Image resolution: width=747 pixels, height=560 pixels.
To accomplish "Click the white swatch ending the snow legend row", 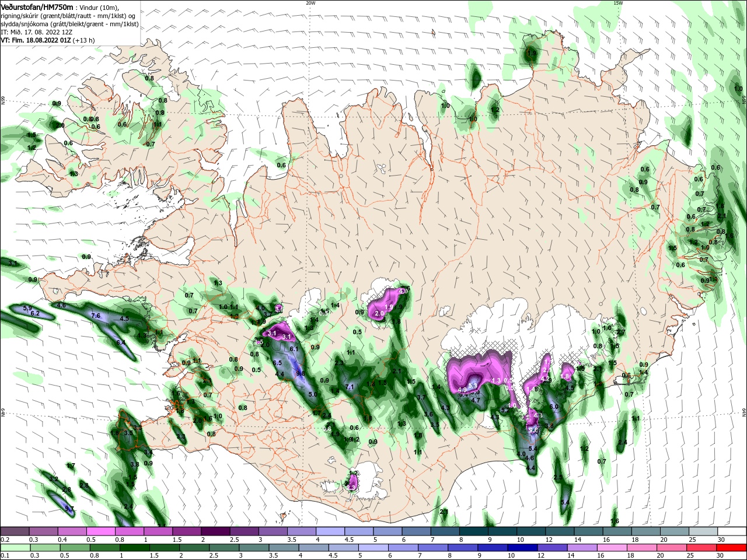I will click(x=732, y=531).
